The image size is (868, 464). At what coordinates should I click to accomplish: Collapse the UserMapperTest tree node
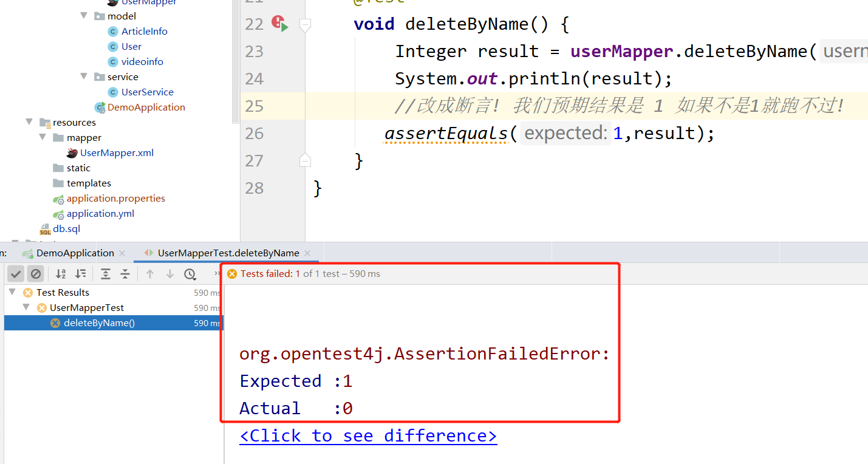point(26,307)
